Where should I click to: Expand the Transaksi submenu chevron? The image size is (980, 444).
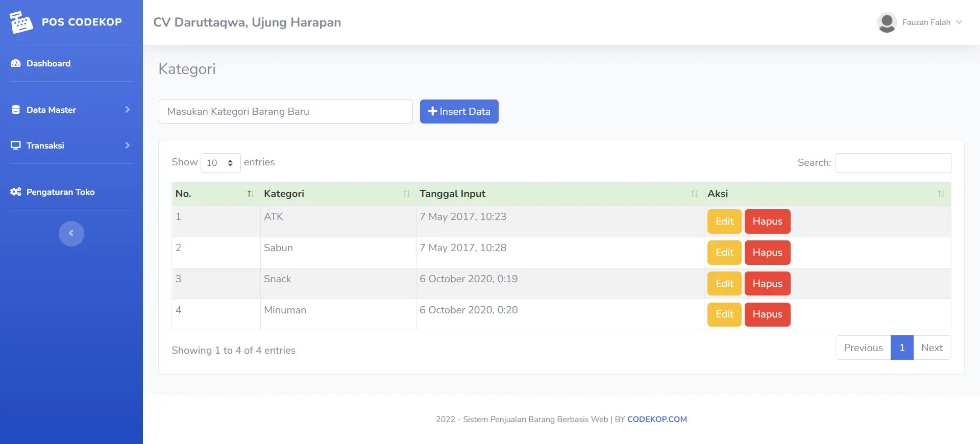[x=128, y=145]
